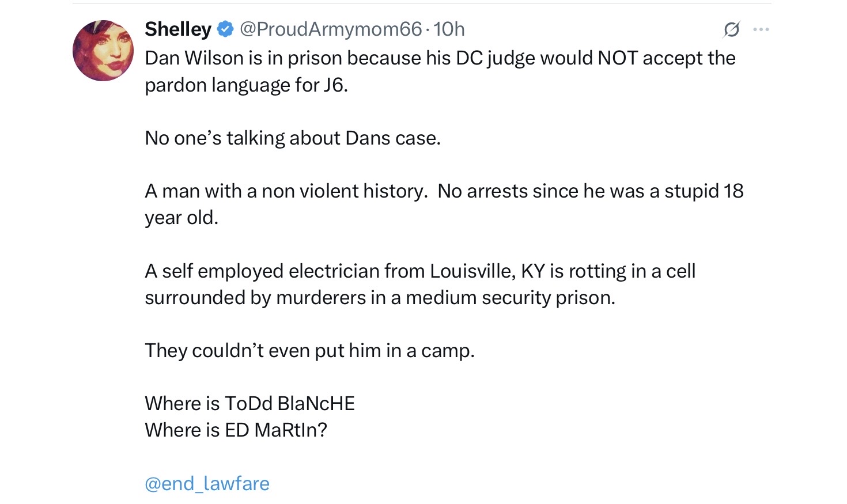
Task: Click the display name Shelley
Action: pos(178,29)
